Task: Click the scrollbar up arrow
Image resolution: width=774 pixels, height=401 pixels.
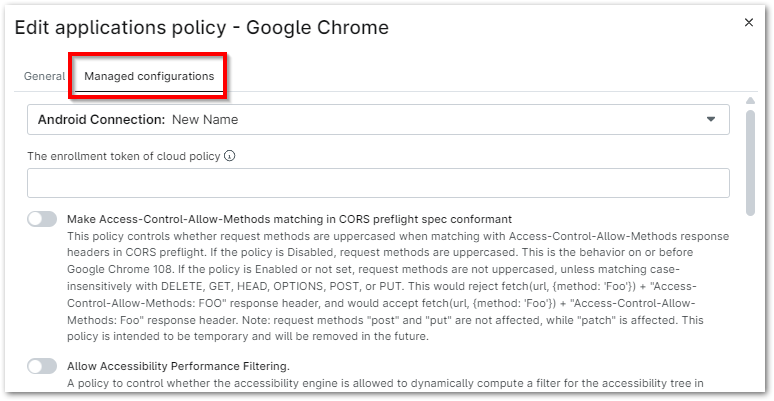Action: [750, 101]
